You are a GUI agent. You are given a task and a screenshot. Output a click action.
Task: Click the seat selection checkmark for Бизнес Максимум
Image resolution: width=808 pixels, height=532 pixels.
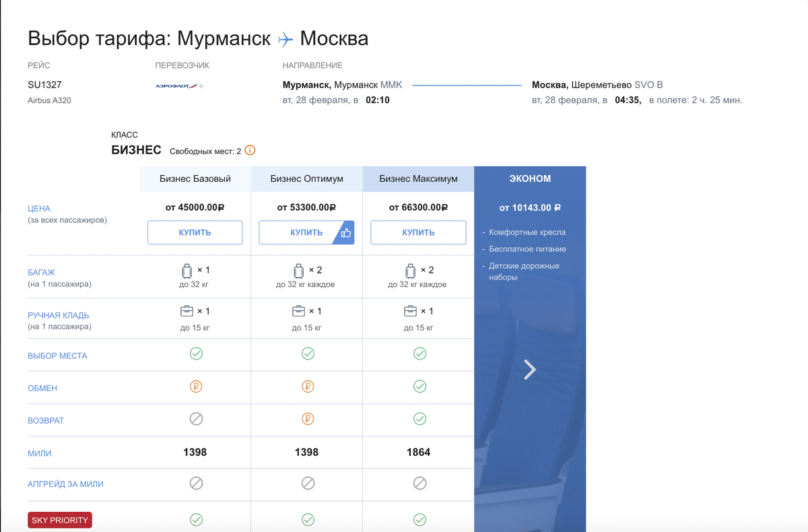(419, 354)
